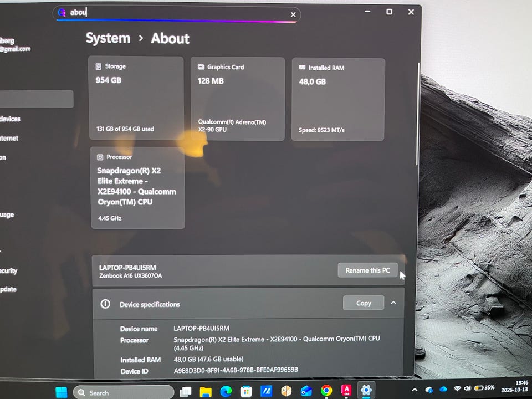Screen dimensions: 532x399
Task: Collapse the Device specifications section
Action: point(393,303)
